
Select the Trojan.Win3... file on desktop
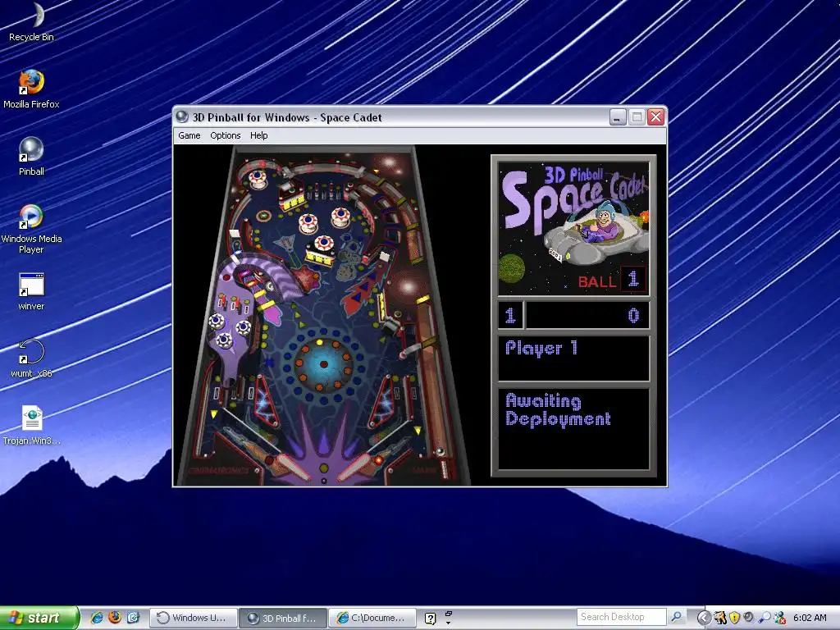click(x=32, y=426)
